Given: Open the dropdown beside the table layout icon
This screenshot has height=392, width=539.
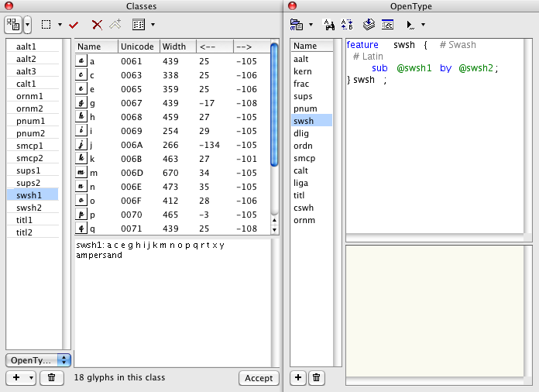Looking at the screenshot, I should [153, 25].
